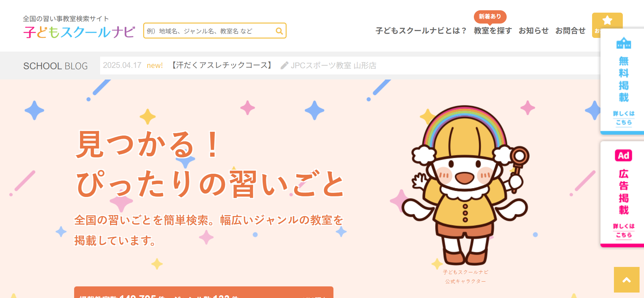This screenshot has width=644, height=298.
Task: Click the back-to-top arrow button
Action: pos(627,280)
